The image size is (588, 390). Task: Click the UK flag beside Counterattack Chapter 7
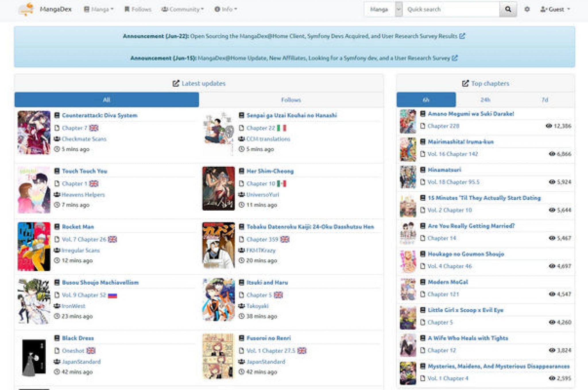[x=94, y=128]
